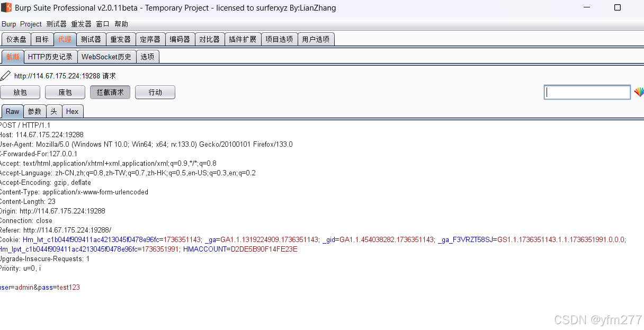Click the Content-Length: 23 line
This screenshot has height=330, width=644.
pos(28,201)
